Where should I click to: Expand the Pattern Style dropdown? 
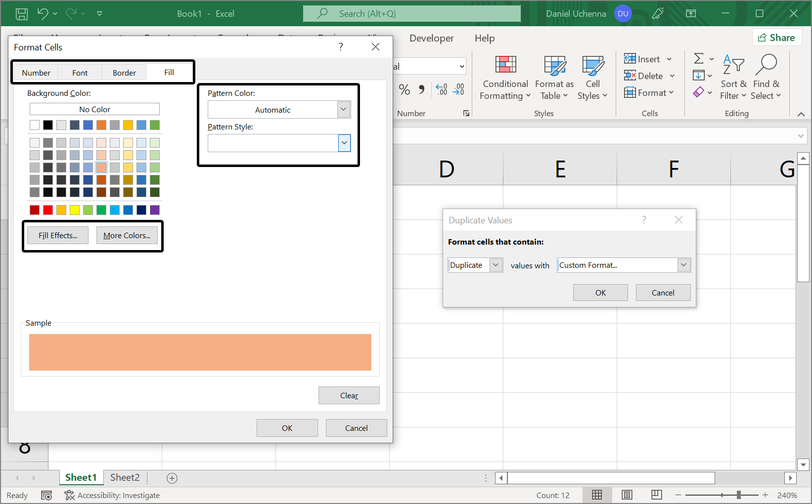344,143
